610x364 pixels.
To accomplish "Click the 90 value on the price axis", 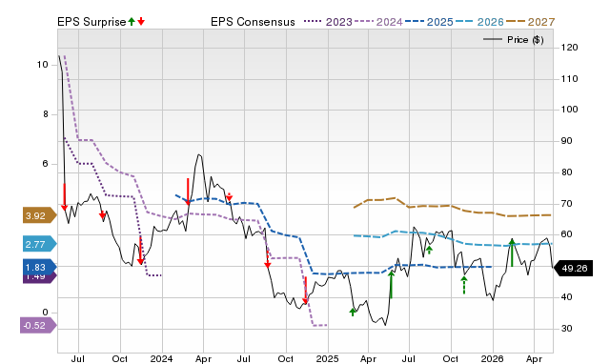I will click(566, 141).
